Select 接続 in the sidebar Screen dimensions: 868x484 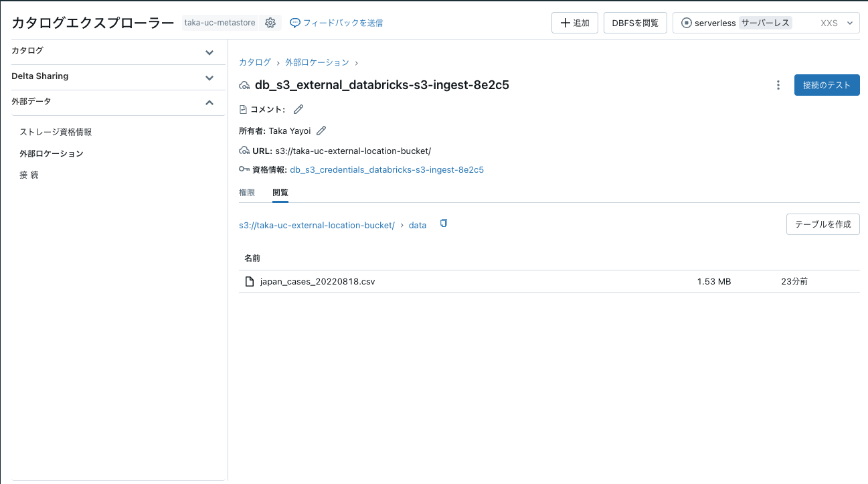(28, 175)
